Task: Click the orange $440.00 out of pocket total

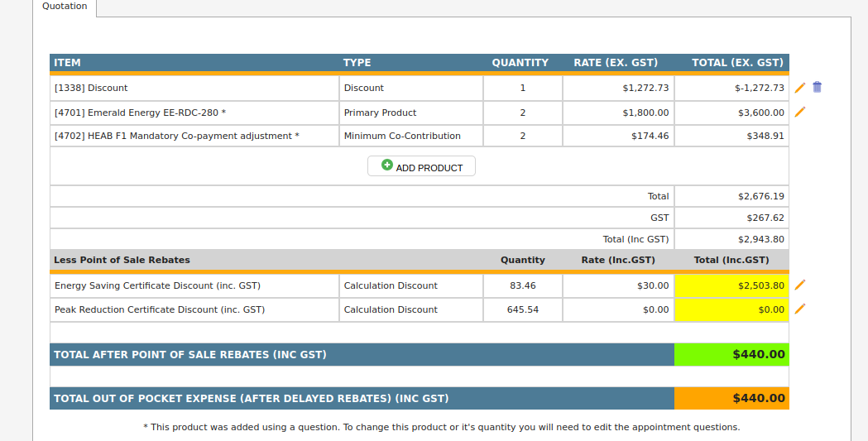Action: click(x=731, y=399)
